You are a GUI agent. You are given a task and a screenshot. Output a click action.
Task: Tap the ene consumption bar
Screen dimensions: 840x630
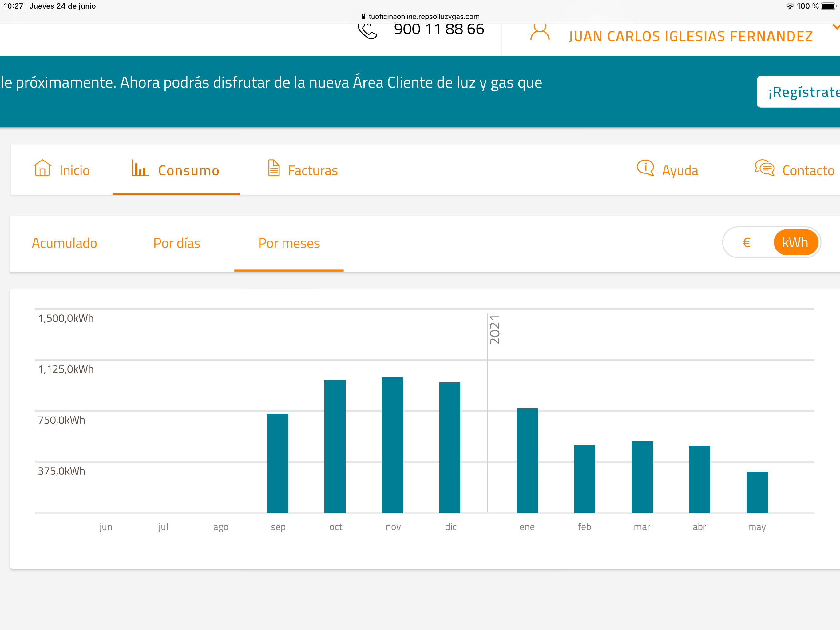[x=527, y=461]
